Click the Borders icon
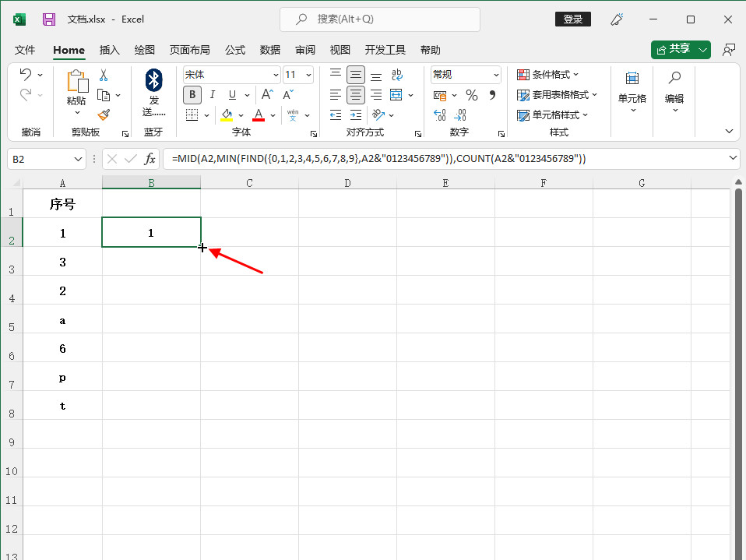 [192, 115]
